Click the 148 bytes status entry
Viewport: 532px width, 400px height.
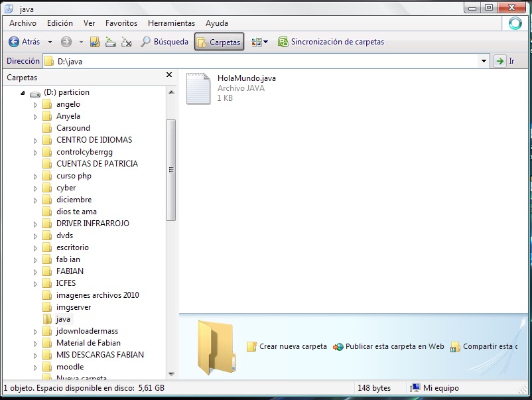(374, 388)
